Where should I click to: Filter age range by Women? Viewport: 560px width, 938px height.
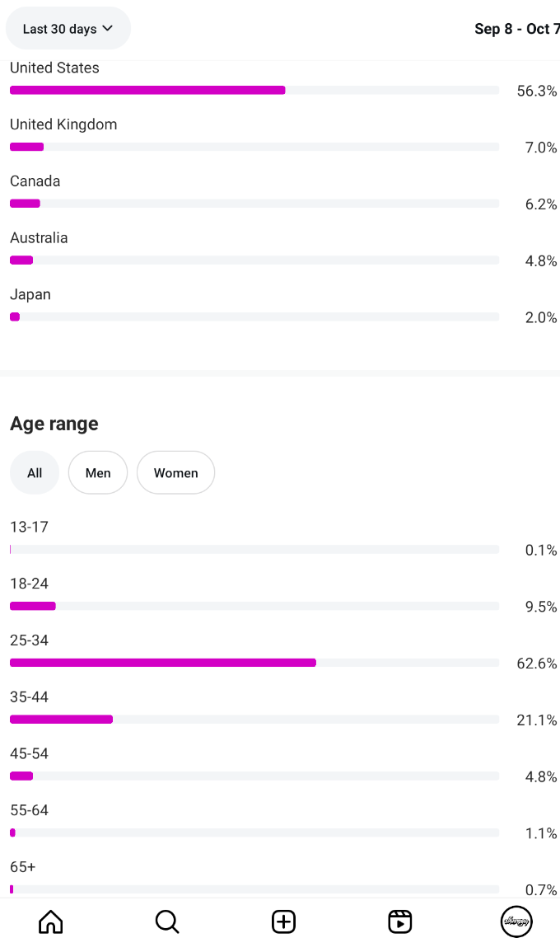coord(175,473)
